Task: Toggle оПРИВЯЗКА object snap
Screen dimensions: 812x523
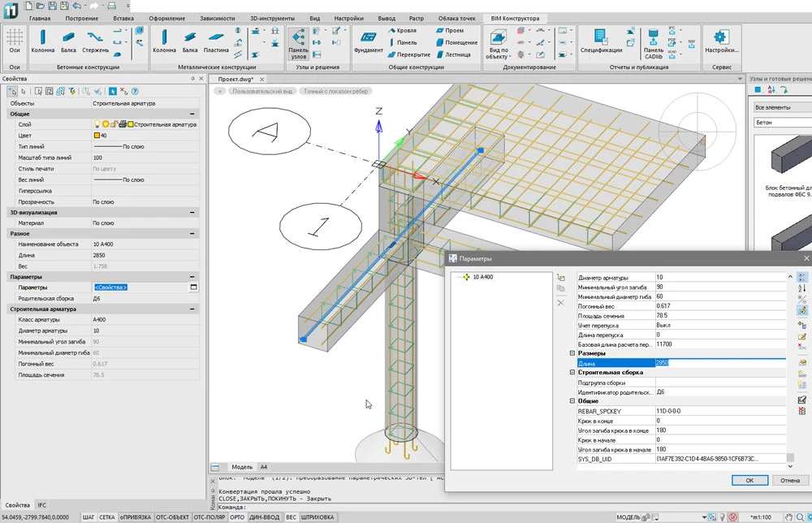Action: [135, 517]
